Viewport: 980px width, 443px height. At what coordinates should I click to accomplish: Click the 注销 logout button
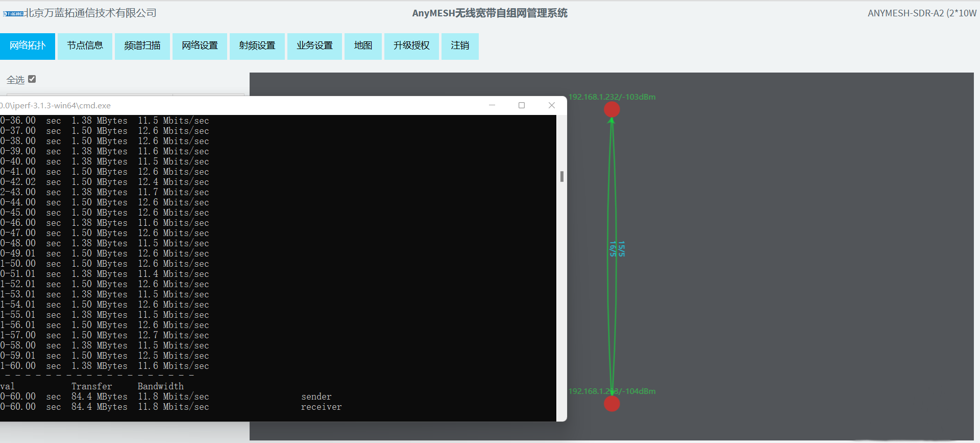tap(460, 46)
